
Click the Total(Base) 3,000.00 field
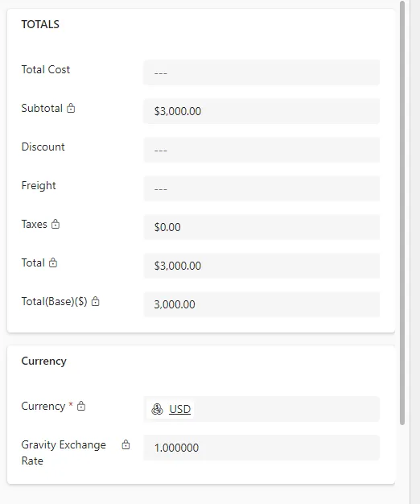261,304
